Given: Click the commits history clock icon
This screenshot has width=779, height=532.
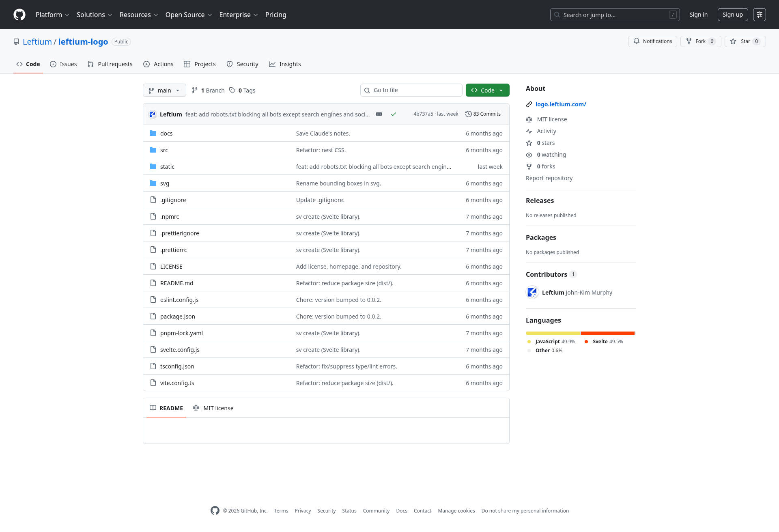Looking at the screenshot, I should tap(468, 114).
